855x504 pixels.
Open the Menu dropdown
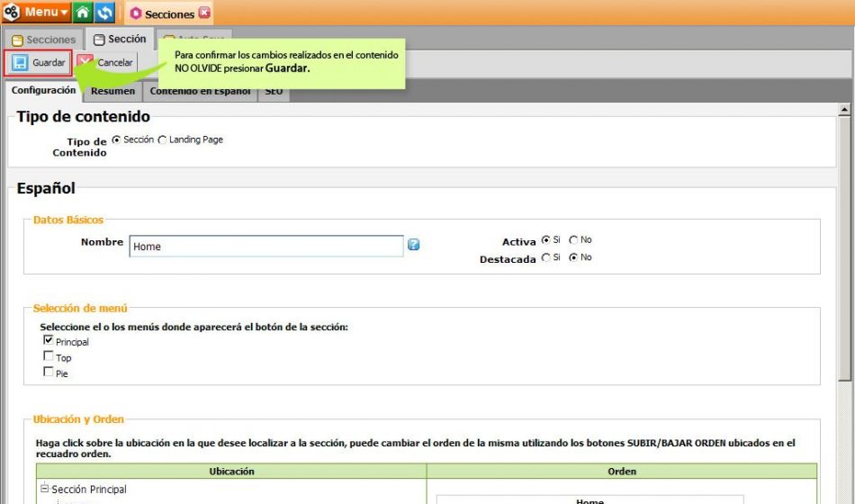pos(37,12)
